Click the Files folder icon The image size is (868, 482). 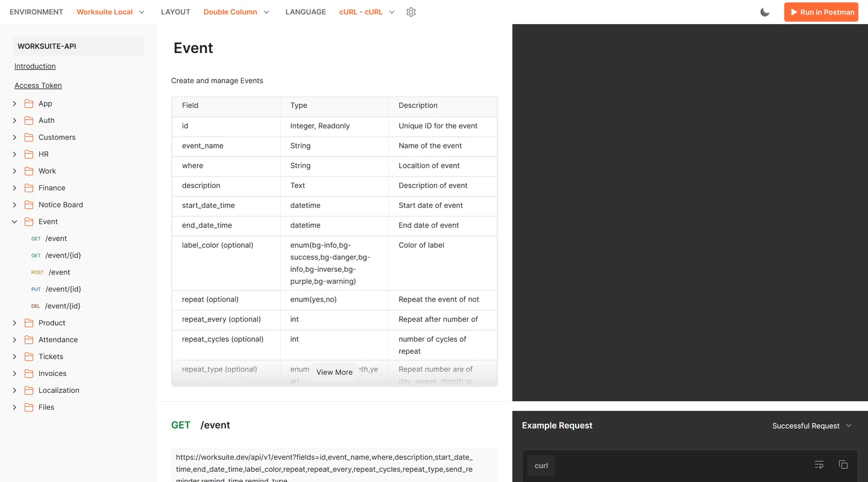pos(29,407)
